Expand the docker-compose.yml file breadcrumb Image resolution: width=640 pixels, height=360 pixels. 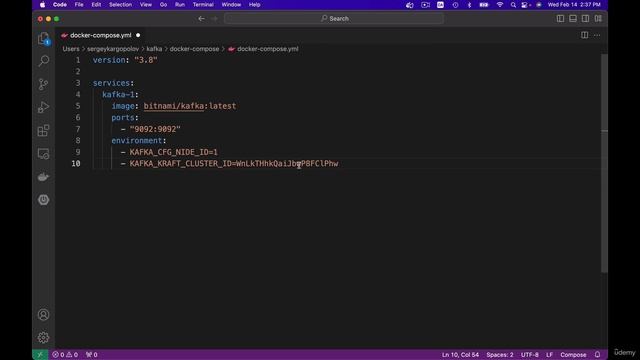263,49
